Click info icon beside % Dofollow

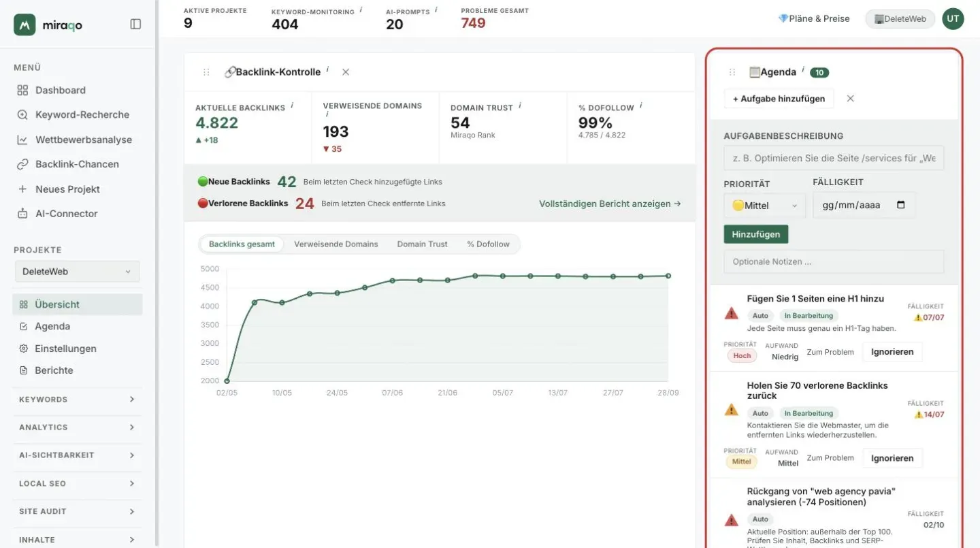(x=641, y=106)
